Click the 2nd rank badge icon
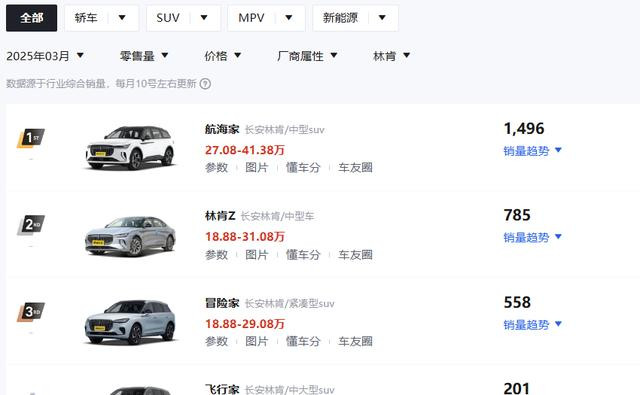Image resolution: width=640 pixels, height=395 pixels. point(31,225)
